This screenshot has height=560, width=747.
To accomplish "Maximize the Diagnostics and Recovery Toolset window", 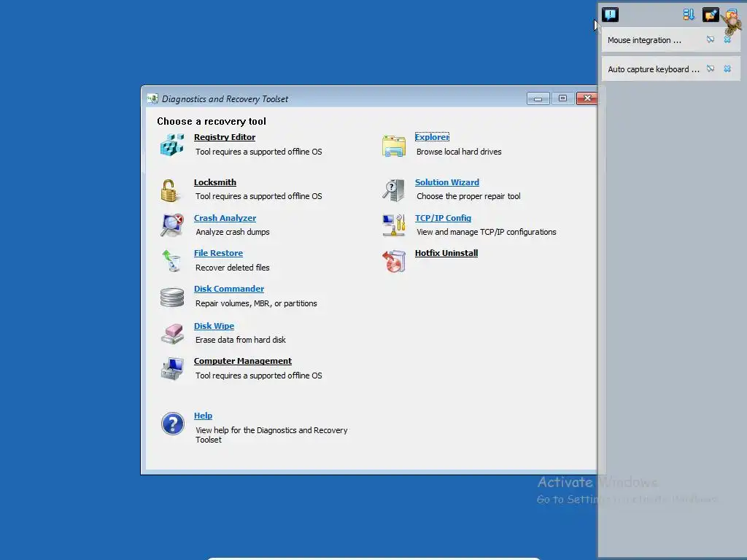I will point(562,98).
